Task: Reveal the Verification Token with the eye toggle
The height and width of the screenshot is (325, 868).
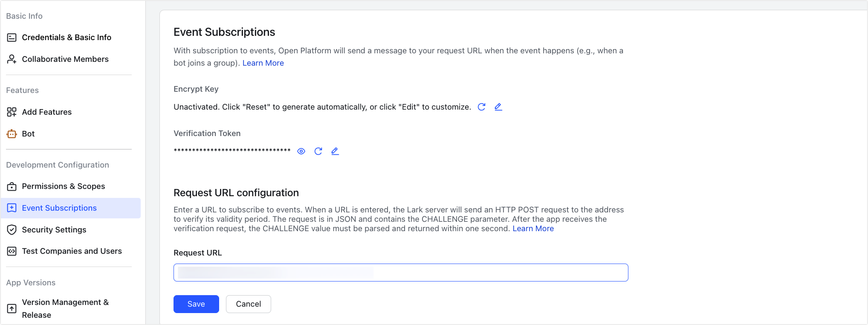Action: point(301,151)
